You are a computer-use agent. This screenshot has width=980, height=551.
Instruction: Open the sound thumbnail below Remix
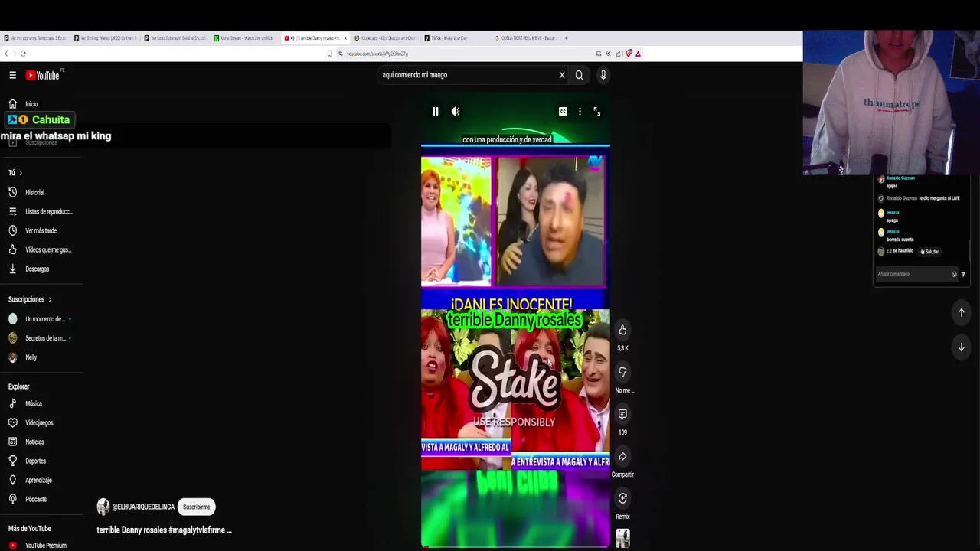(x=622, y=539)
